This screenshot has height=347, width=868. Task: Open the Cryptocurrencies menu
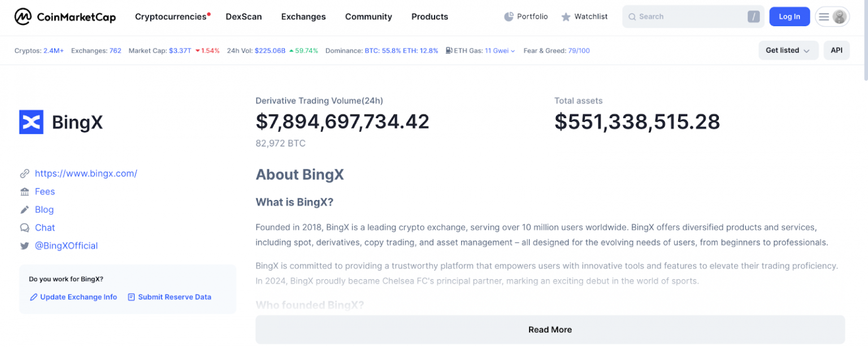pyautogui.click(x=171, y=17)
